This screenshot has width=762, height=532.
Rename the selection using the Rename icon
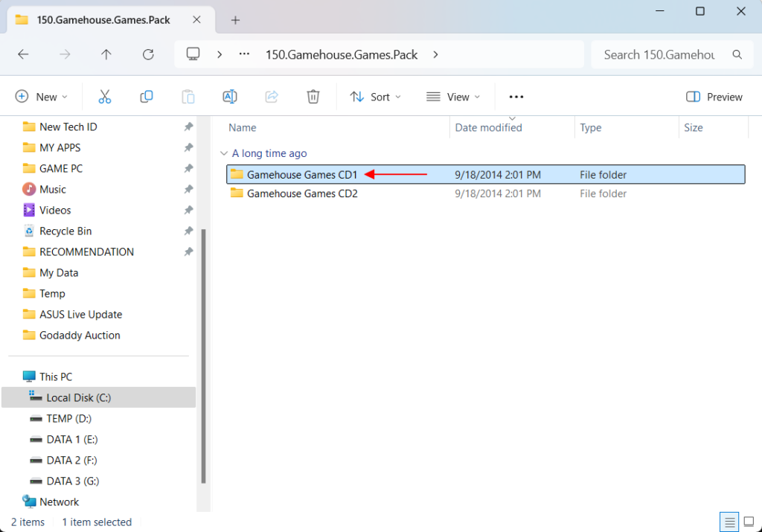pyautogui.click(x=229, y=96)
